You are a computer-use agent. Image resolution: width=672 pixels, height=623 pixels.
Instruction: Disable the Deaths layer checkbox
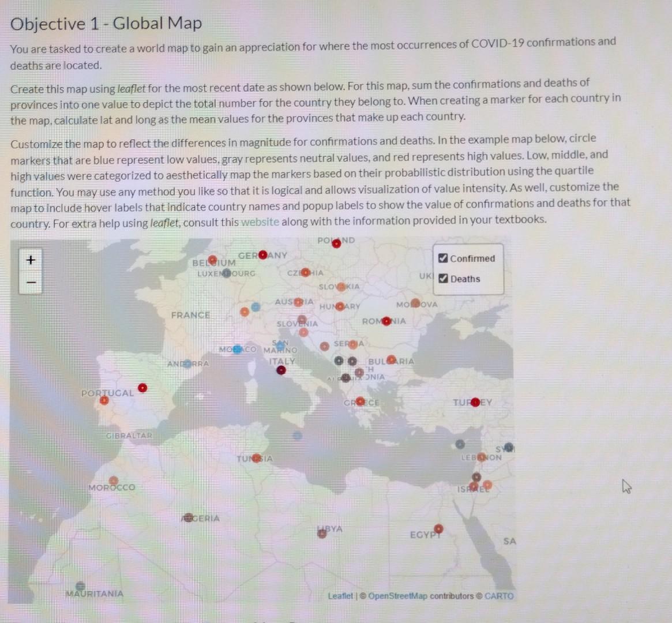coord(443,279)
